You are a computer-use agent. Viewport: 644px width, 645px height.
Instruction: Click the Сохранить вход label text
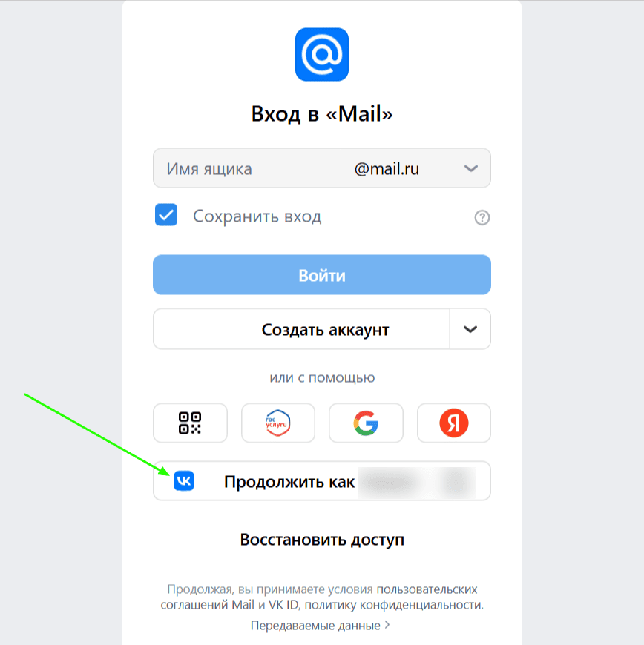[x=257, y=216]
